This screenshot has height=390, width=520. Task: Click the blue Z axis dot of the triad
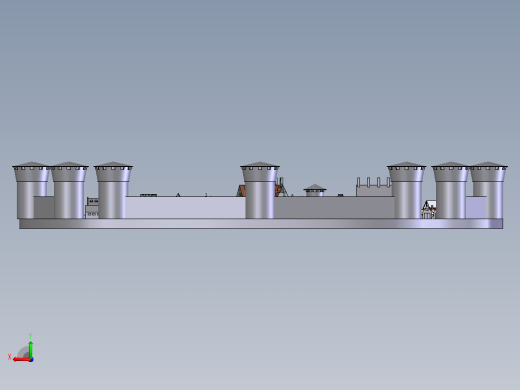click(x=31, y=360)
